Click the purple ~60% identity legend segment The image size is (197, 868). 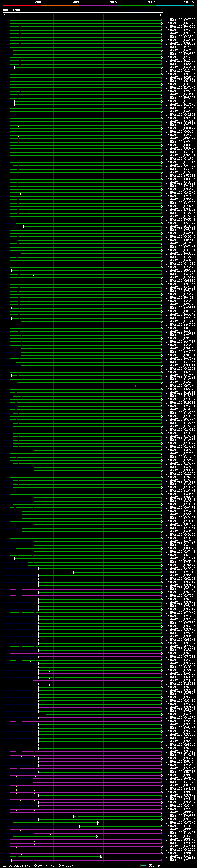(x=99, y=6)
